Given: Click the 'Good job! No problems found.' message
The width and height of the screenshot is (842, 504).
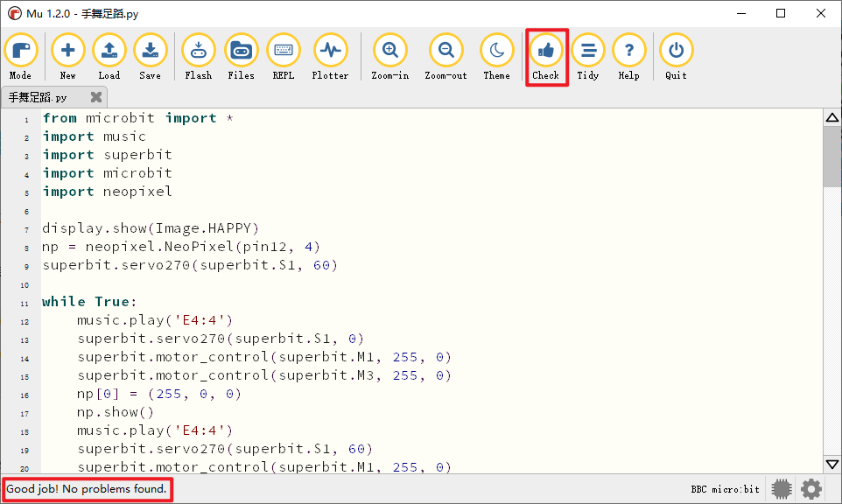Looking at the screenshot, I should (87, 489).
